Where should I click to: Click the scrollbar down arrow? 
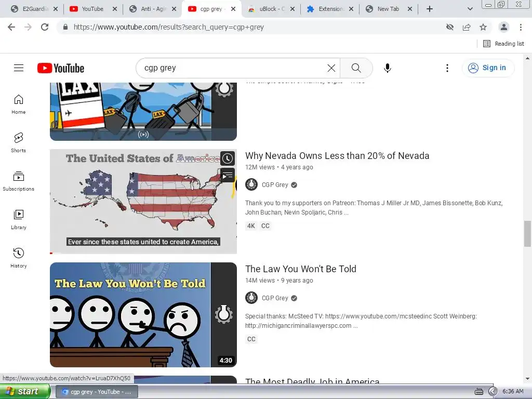point(527,379)
